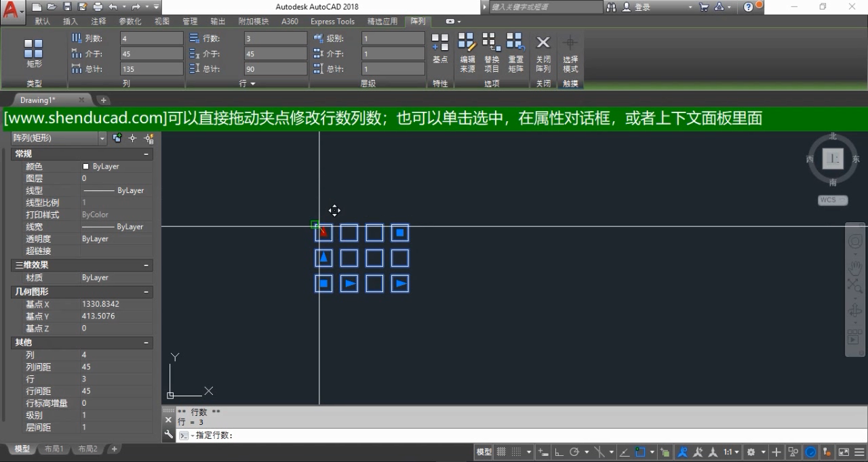Click the Plot printer icon
The width and height of the screenshot is (868, 462).
pos(98,7)
